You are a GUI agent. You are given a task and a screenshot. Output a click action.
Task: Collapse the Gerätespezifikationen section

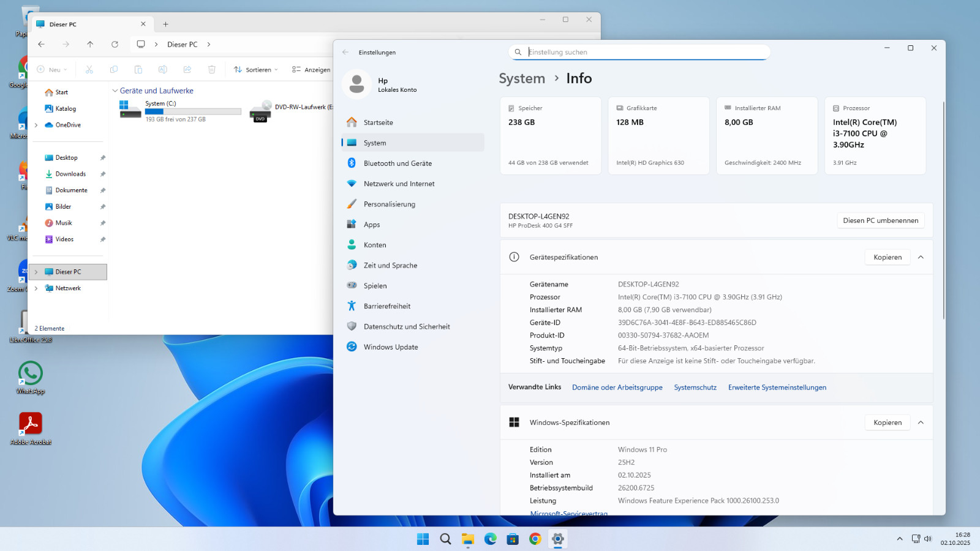point(921,257)
